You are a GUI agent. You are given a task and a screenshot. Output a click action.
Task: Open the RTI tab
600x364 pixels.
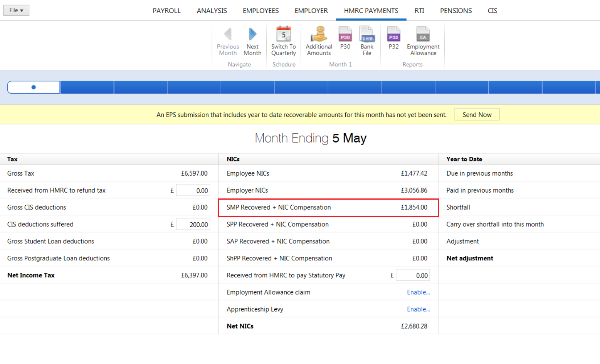[x=419, y=11]
